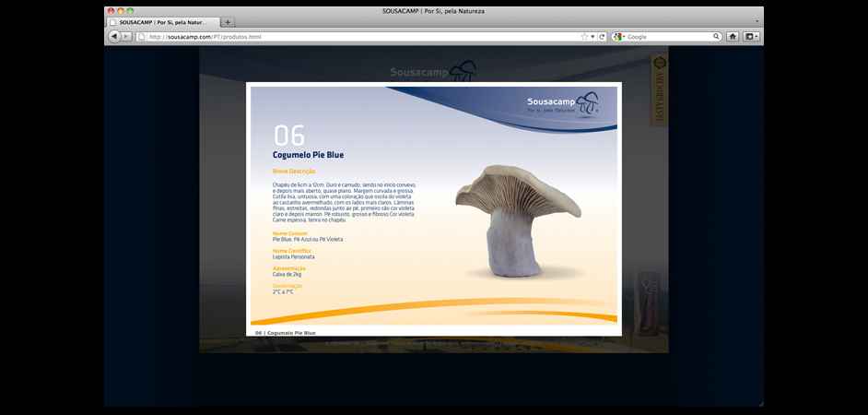
Task: Click the browser Back button
Action: tap(114, 37)
